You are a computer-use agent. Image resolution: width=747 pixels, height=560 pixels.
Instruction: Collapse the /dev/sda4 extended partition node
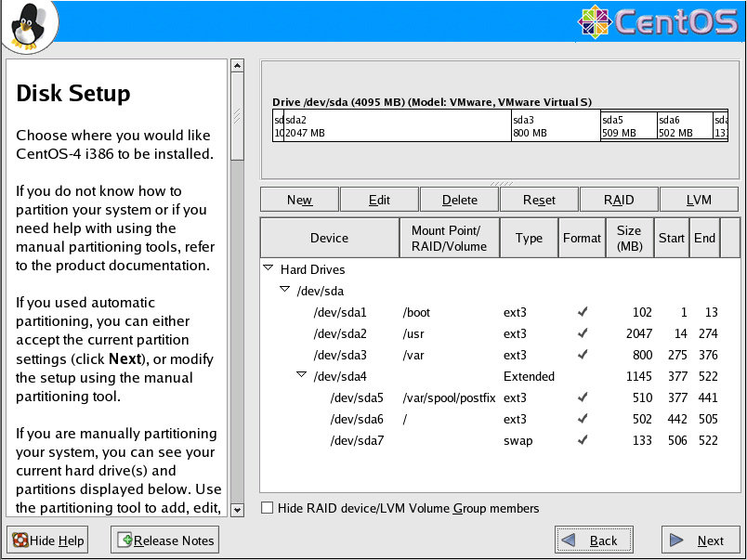302,376
